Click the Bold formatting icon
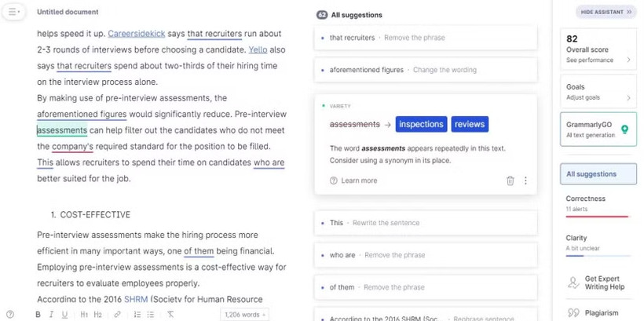644x321 pixels. pos(38,315)
